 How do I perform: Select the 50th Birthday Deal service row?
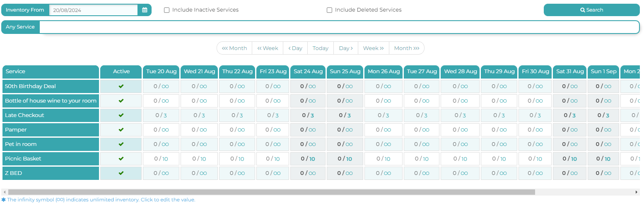pos(51,86)
